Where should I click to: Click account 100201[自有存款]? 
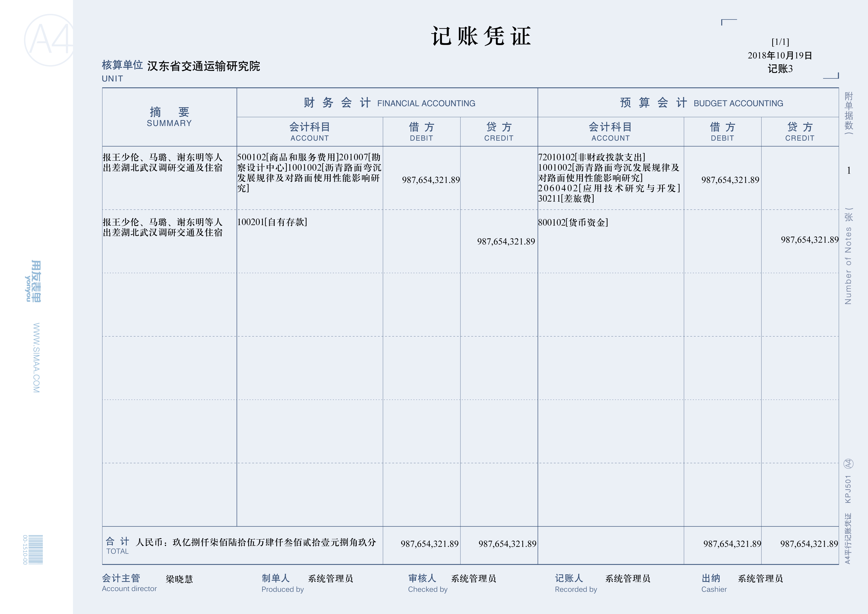[x=272, y=222]
